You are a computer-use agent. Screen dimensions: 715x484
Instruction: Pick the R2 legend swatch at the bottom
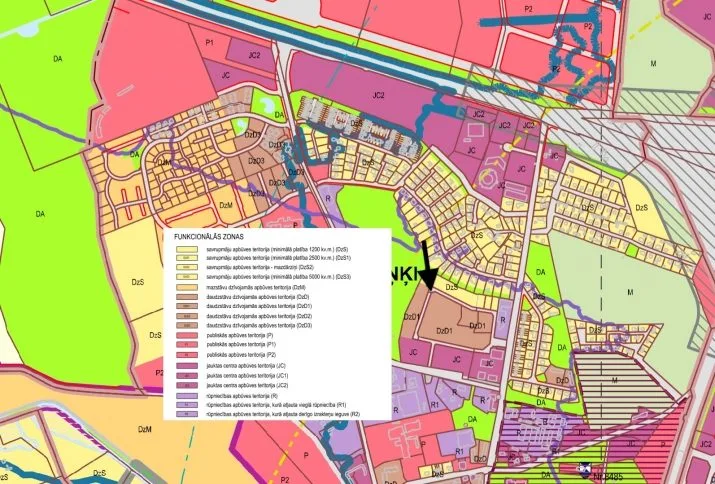pos(187,414)
